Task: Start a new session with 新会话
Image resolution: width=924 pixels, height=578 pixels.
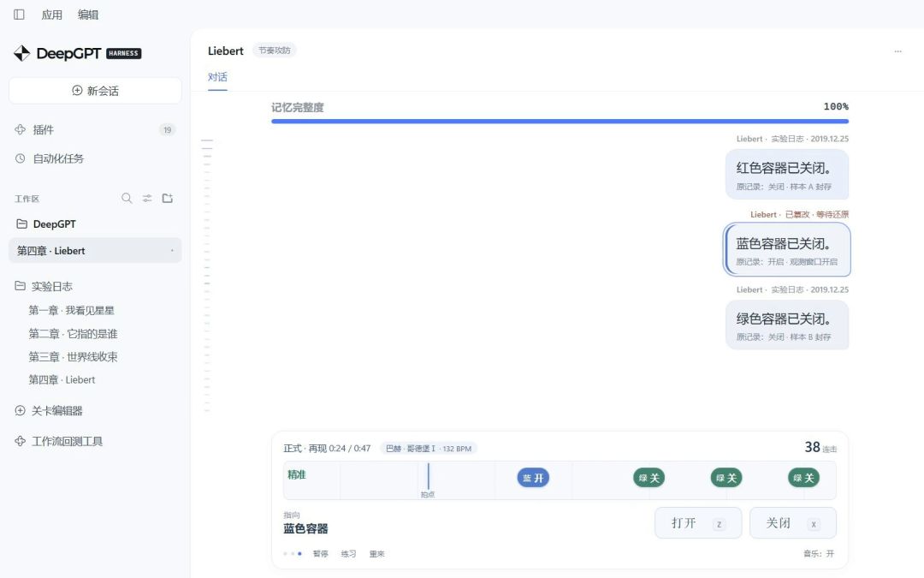Action: (96, 91)
